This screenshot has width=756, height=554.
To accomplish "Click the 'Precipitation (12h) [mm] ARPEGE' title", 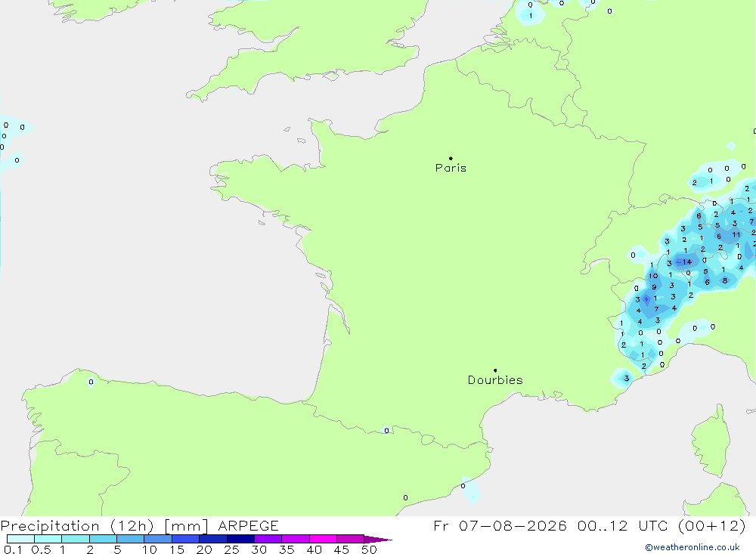I will 140,525.
